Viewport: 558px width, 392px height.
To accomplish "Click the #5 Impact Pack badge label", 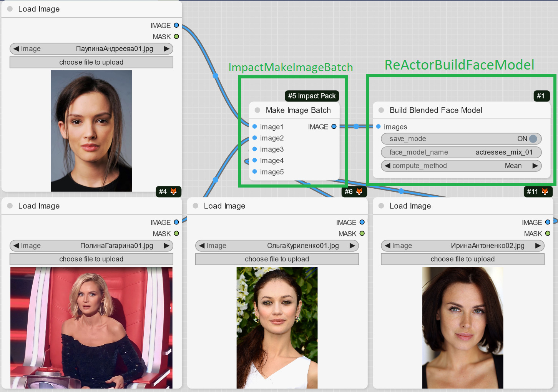I will coord(312,96).
